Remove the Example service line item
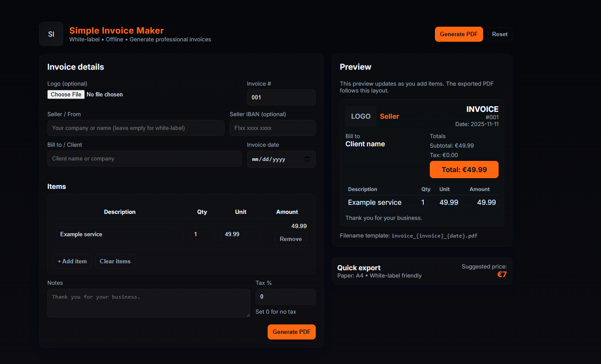Image resolution: width=601 pixels, height=364 pixels. [x=290, y=239]
